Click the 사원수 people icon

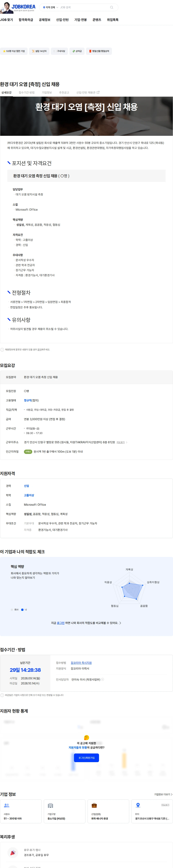click(x=7, y=805)
